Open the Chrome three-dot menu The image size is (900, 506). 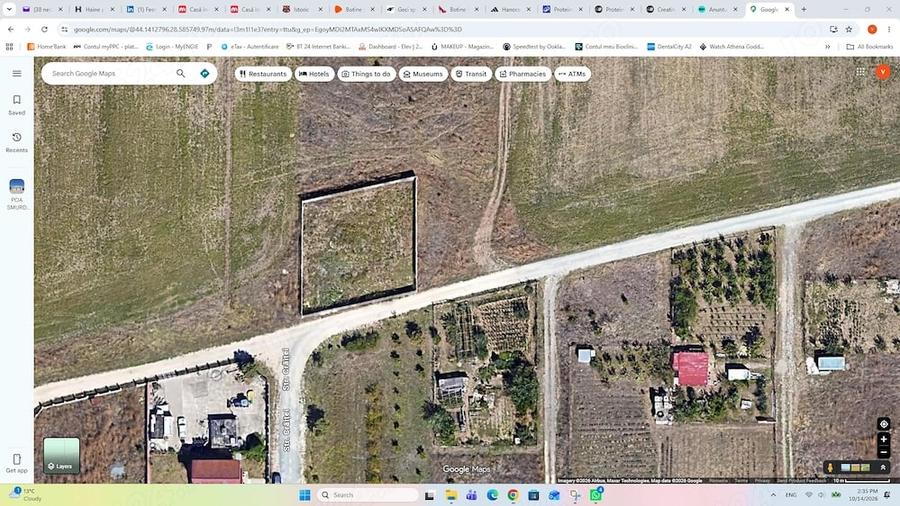(x=889, y=29)
